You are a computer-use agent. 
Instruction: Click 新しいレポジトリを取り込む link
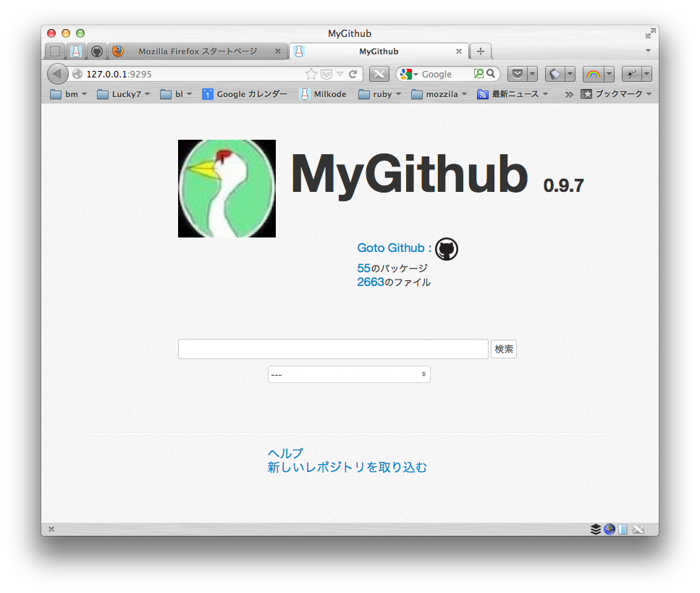click(x=347, y=468)
